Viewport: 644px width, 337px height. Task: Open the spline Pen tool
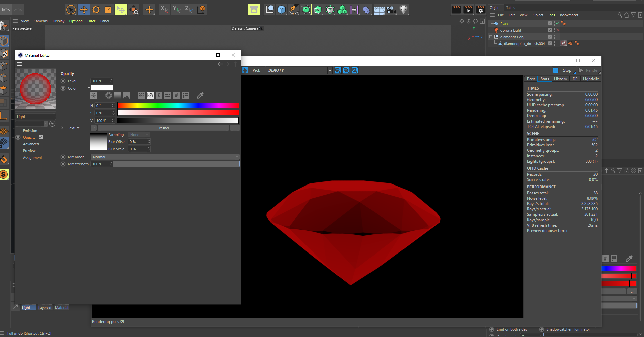tap(293, 10)
